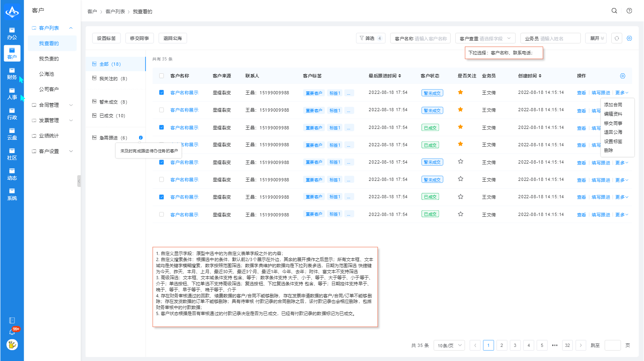Click the 跳至 page number input
644x361 pixels.
pos(613,345)
